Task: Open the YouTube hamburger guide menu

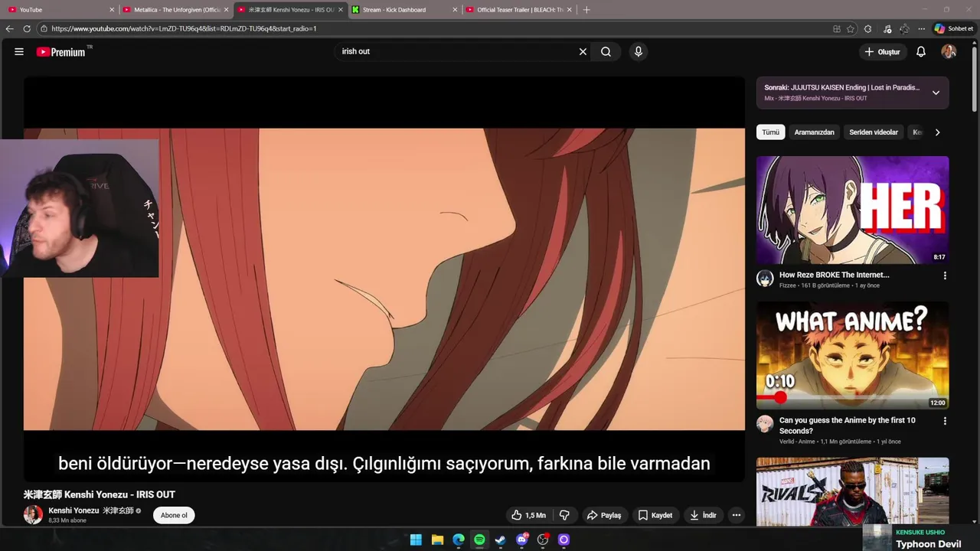Action: (x=19, y=51)
